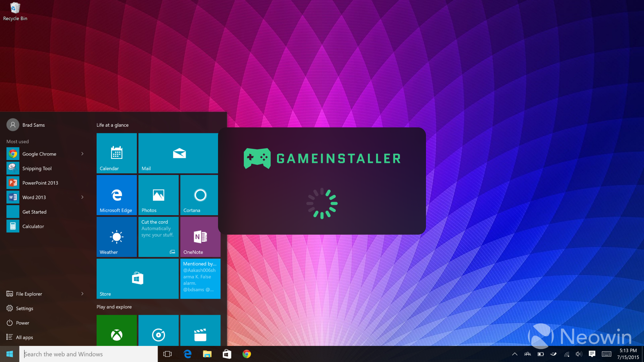Open the OneNote tile

pyautogui.click(x=201, y=237)
